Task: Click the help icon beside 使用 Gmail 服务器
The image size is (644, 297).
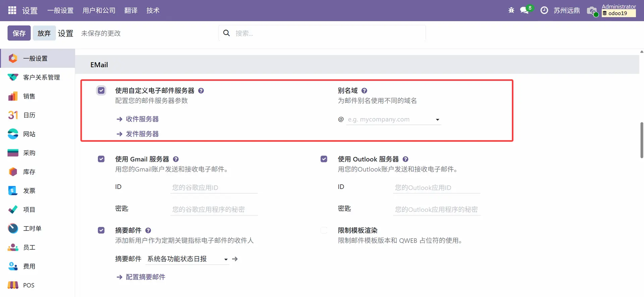Action: click(176, 159)
